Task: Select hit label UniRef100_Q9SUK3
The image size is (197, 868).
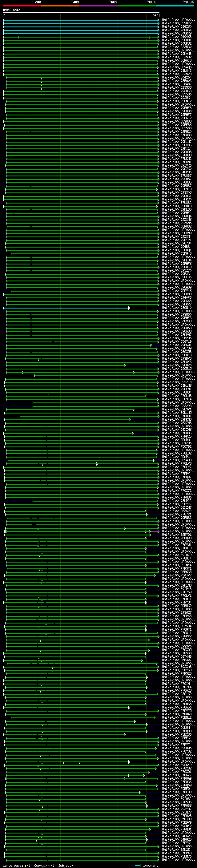Action: pos(177,91)
